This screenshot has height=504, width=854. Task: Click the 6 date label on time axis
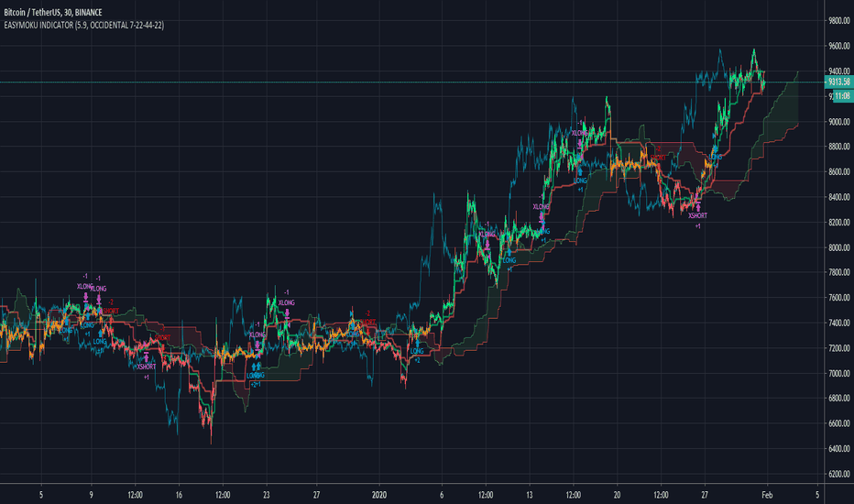442,495
